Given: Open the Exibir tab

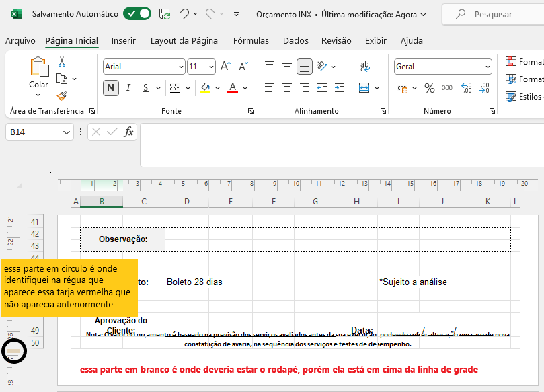Looking at the screenshot, I should tap(376, 41).
